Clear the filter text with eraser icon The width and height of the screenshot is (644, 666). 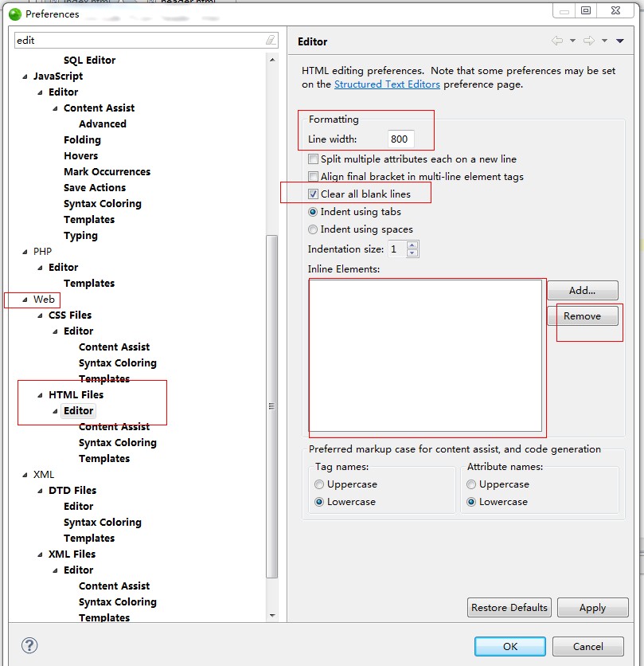point(271,40)
